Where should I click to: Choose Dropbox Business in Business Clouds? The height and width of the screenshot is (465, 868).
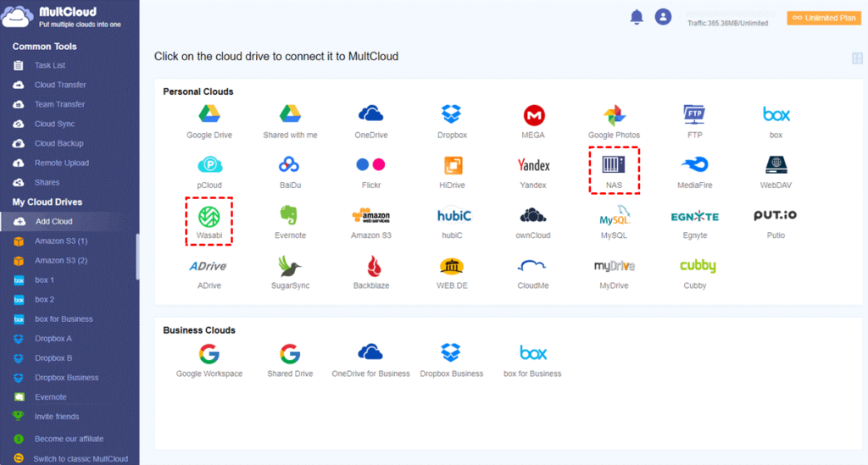[452, 361]
